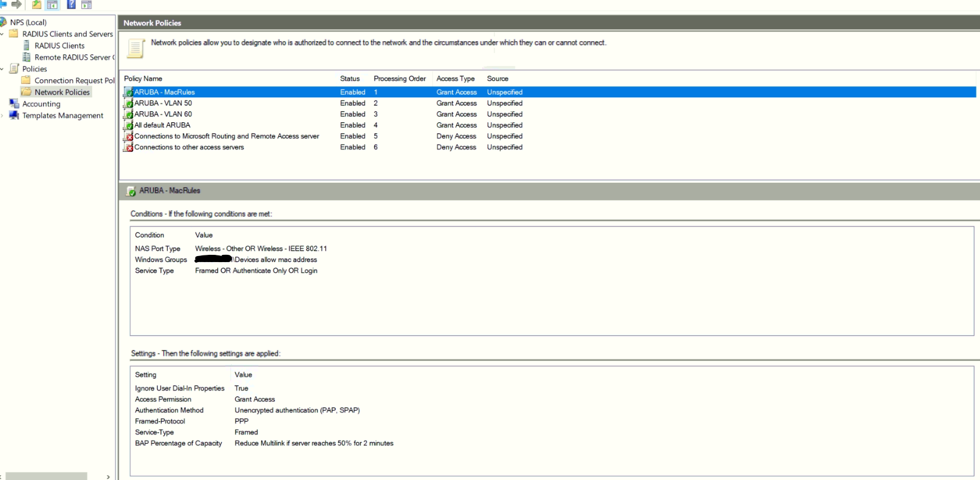Click the red X icon for other access servers policy
The image size is (980, 480).
(x=128, y=147)
